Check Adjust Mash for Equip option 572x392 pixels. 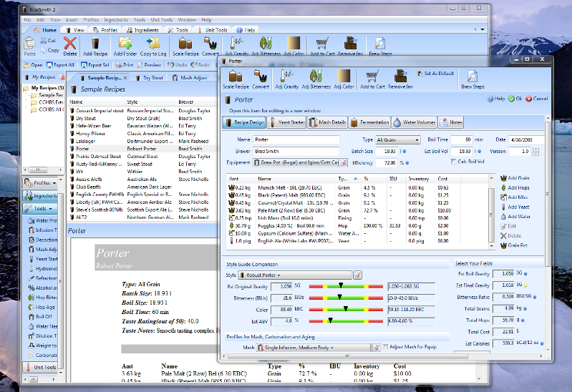pyautogui.click(x=387, y=347)
